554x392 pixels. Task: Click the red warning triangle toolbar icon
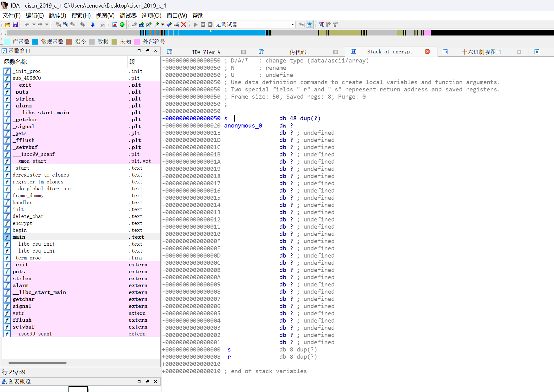coord(115,24)
